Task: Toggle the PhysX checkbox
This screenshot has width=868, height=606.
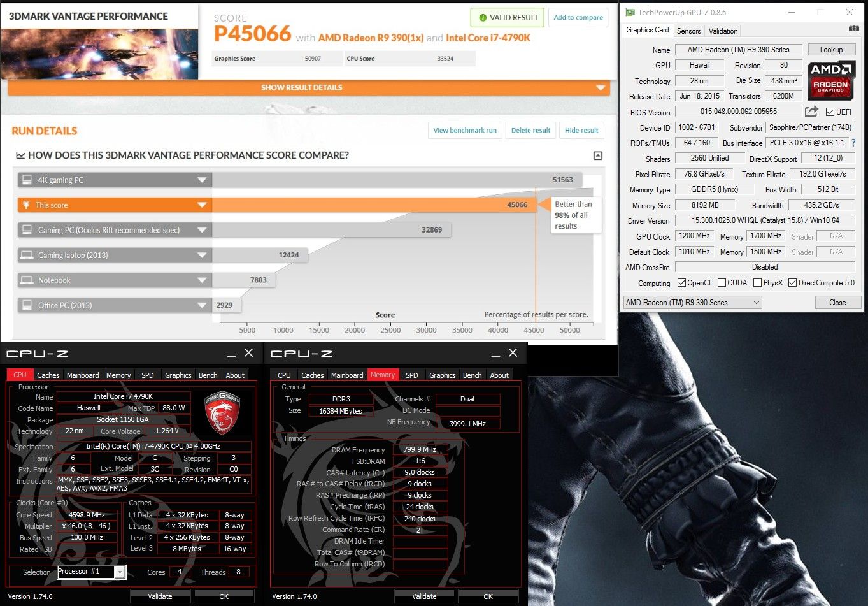Action: (757, 283)
